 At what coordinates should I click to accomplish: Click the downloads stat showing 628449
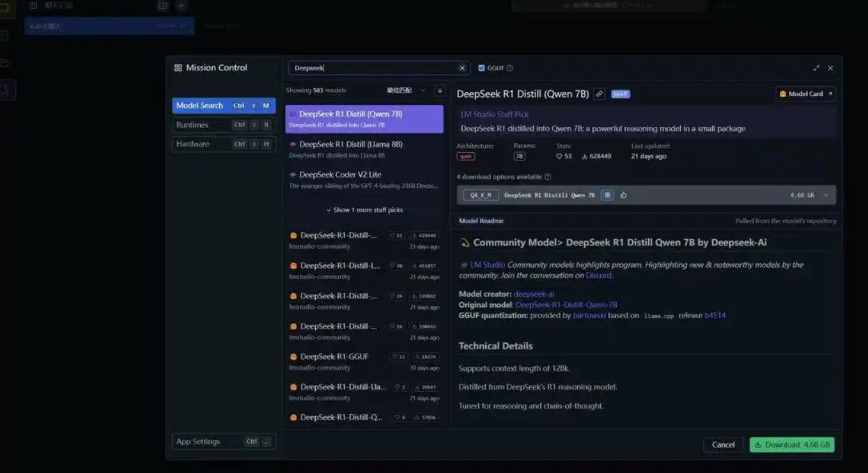[596, 156]
